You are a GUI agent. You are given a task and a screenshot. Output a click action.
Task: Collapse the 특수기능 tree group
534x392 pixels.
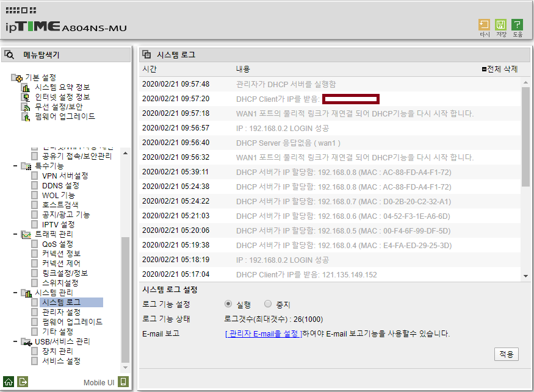[x=15, y=166]
